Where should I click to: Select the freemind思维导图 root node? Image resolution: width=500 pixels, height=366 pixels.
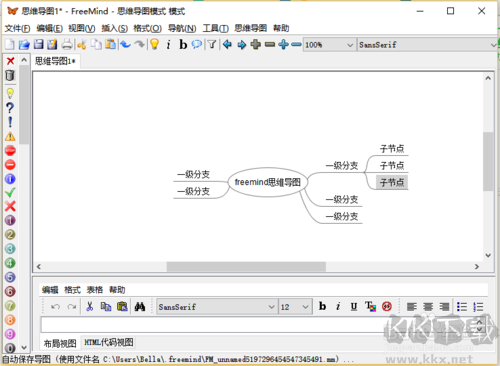(268, 182)
